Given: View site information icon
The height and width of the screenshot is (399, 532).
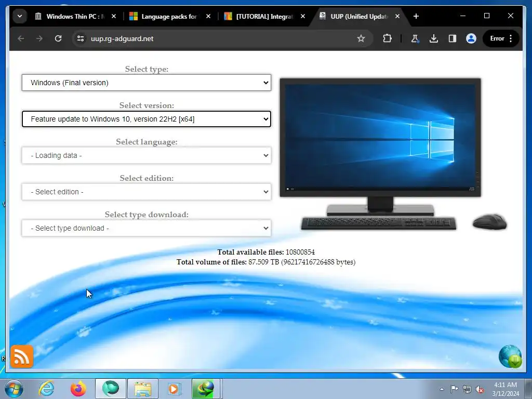Looking at the screenshot, I should (x=81, y=38).
